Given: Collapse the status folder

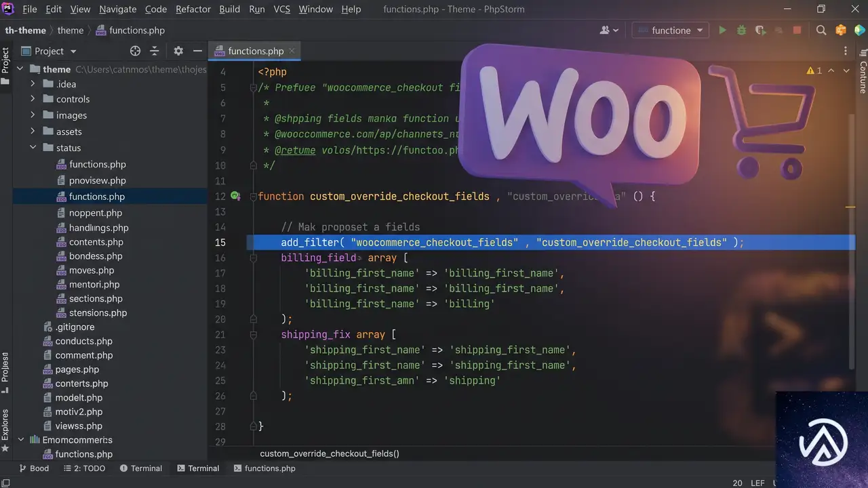Looking at the screenshot, I should [33, 148].
